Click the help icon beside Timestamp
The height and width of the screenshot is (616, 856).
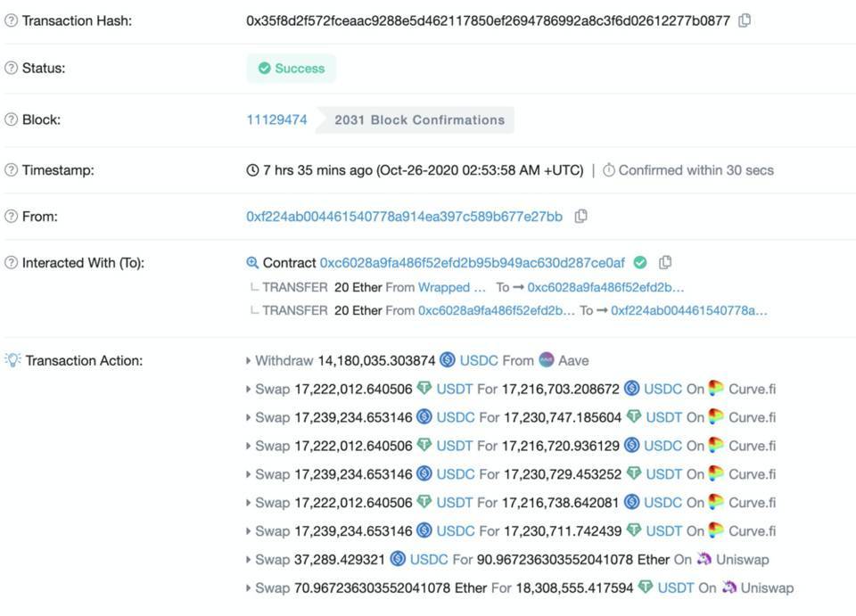click(11, 170)
